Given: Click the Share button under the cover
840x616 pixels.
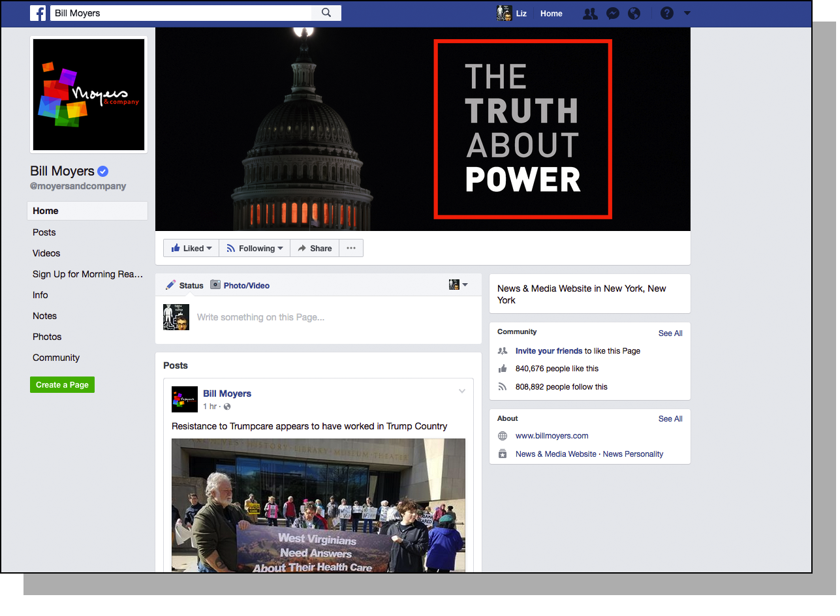Looking at the screenshot, I should (x=315, y=248).
